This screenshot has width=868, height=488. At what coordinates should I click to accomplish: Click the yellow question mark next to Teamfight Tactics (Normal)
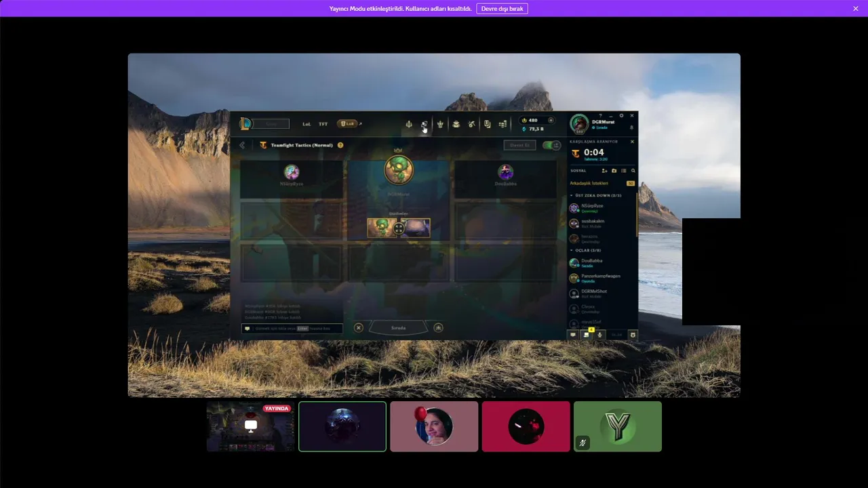(340, 145)
